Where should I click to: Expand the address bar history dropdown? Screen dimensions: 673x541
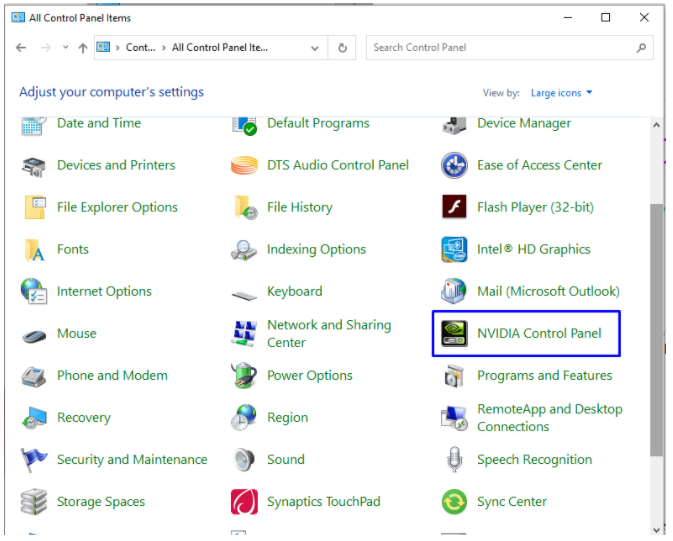pos(315,48)
